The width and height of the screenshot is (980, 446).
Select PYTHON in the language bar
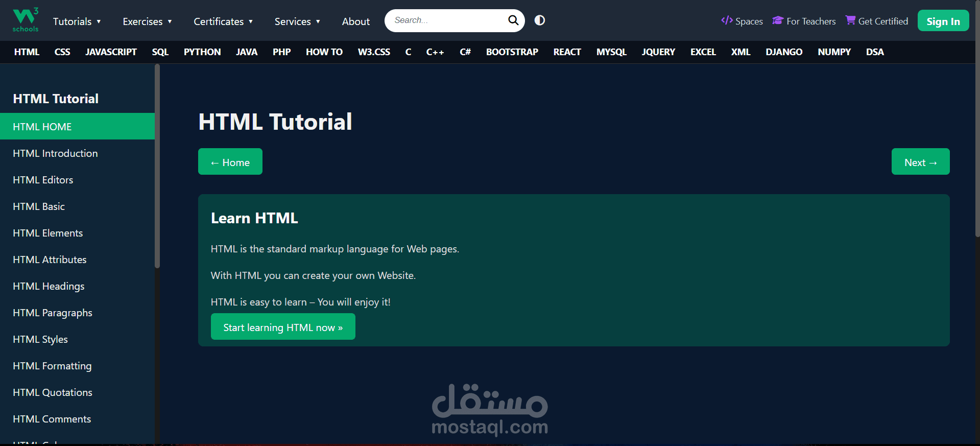coord(202,52)
